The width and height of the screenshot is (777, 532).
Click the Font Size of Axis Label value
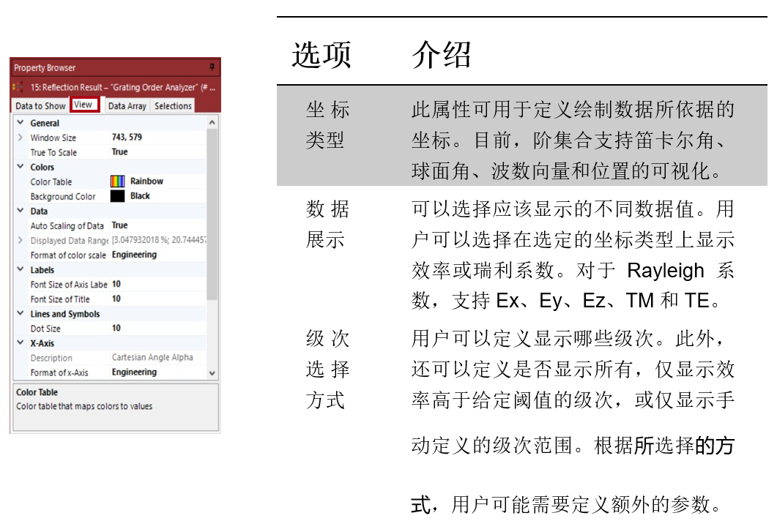tap(116, 285)
